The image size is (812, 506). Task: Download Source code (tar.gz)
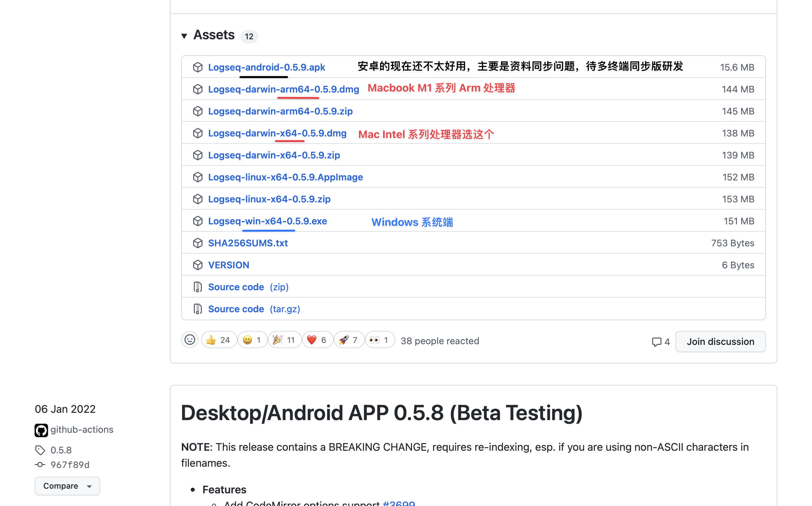click(254, 309)
